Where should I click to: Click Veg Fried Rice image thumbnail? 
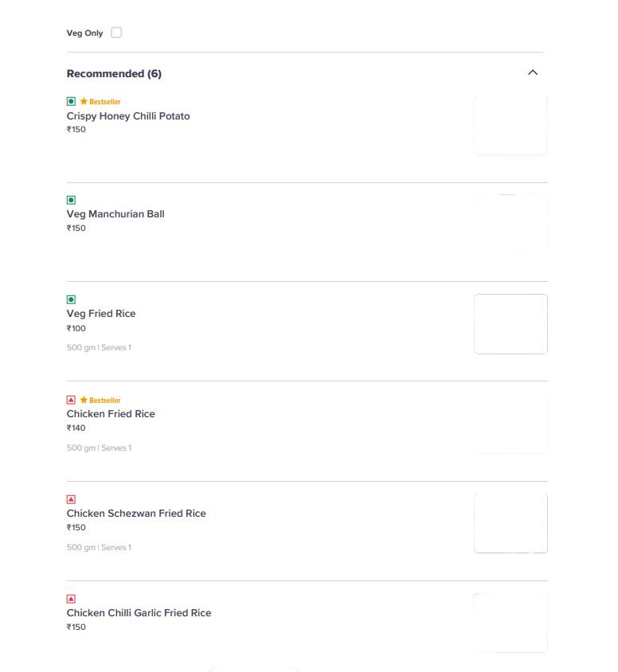pyautogui.click(x=510, y=324)
